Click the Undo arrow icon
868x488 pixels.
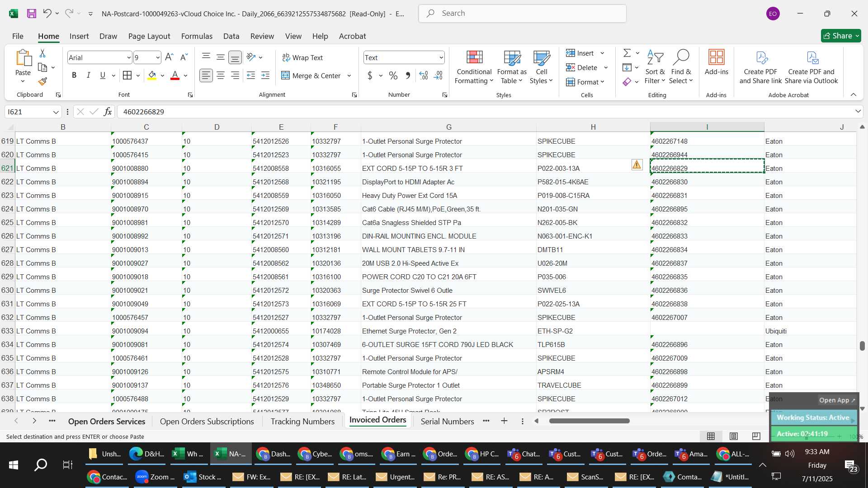[x=47, y=14]
